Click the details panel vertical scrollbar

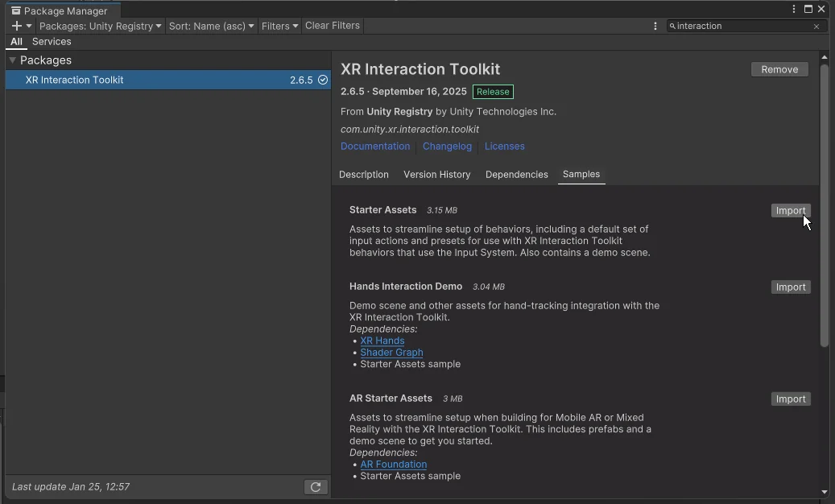pos(825,205)
